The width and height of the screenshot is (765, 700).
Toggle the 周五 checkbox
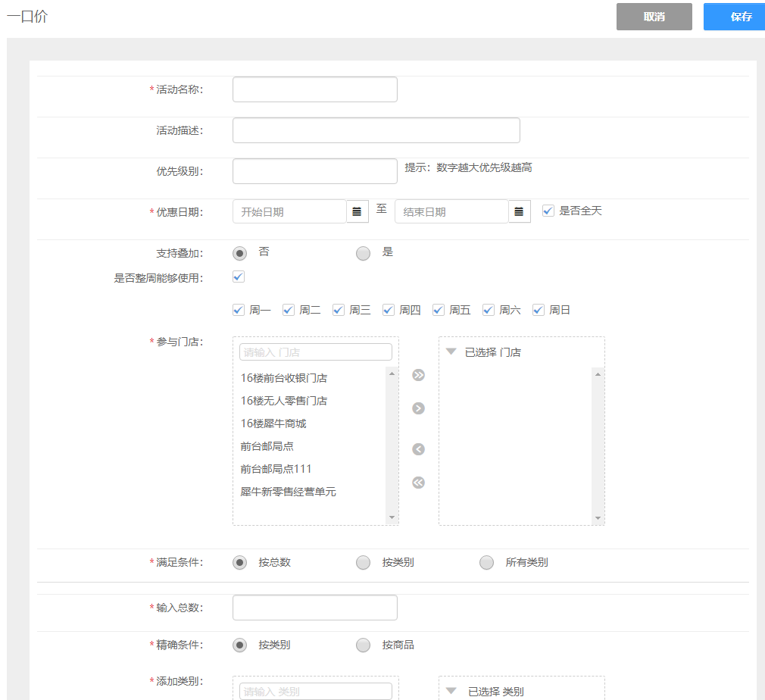point(438,310)
